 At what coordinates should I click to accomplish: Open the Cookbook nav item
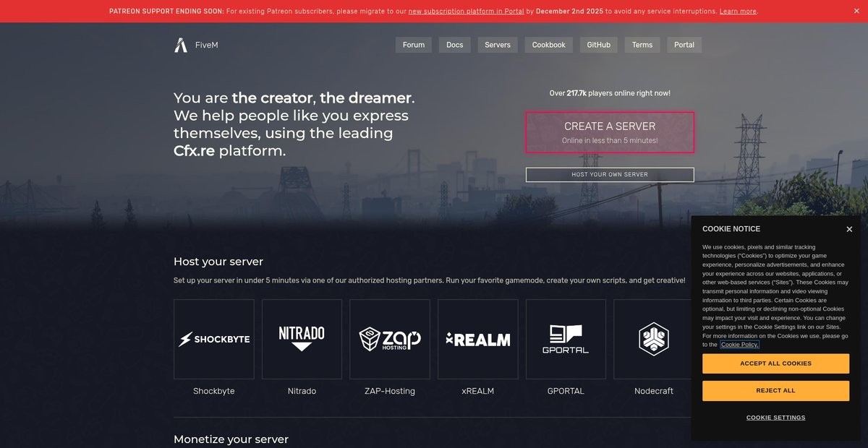(549, 45)
